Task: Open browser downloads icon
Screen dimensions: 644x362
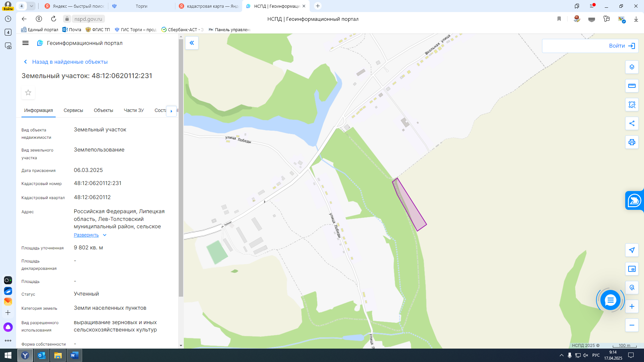Action: tap(636, 19)
